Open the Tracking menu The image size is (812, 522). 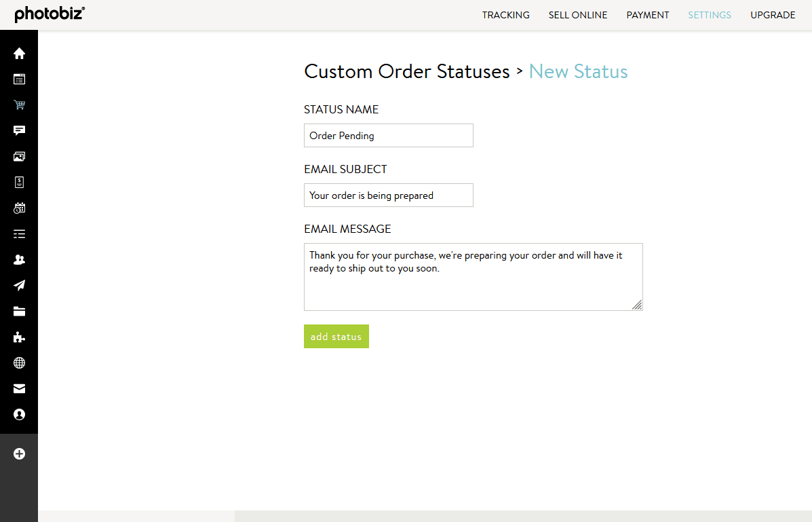[506, 15]
